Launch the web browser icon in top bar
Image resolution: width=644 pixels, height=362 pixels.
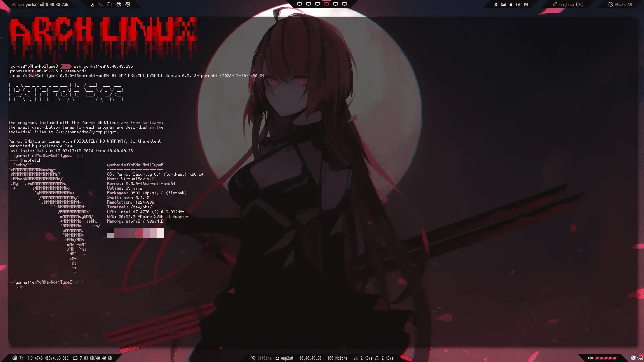(x=119, y=4)
